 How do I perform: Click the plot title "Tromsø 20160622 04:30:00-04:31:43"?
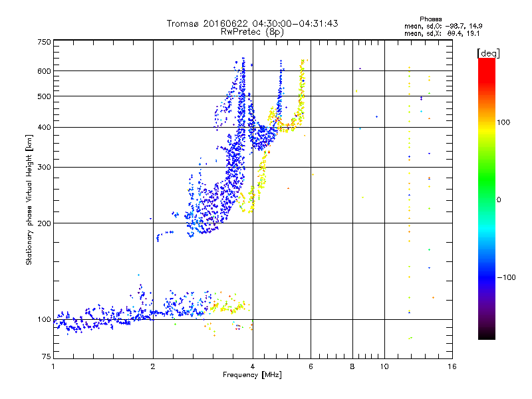coord(252,23)
